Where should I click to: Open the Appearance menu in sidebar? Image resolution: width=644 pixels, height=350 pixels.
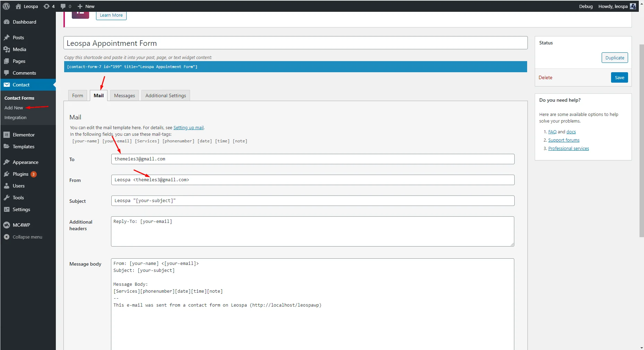pyautogui.click(x=25, y=162)
